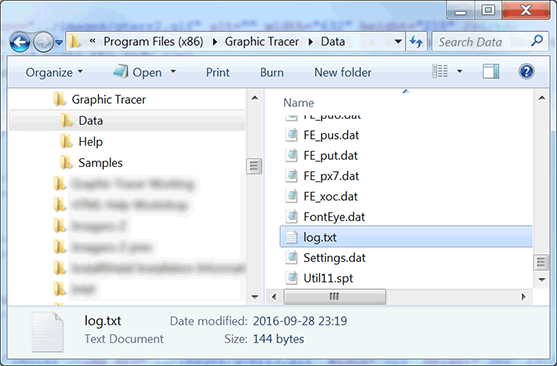Click horizontal scroll right arrow
The width and height of the screenshot is (557, 366).
click(x=523, y=297)
